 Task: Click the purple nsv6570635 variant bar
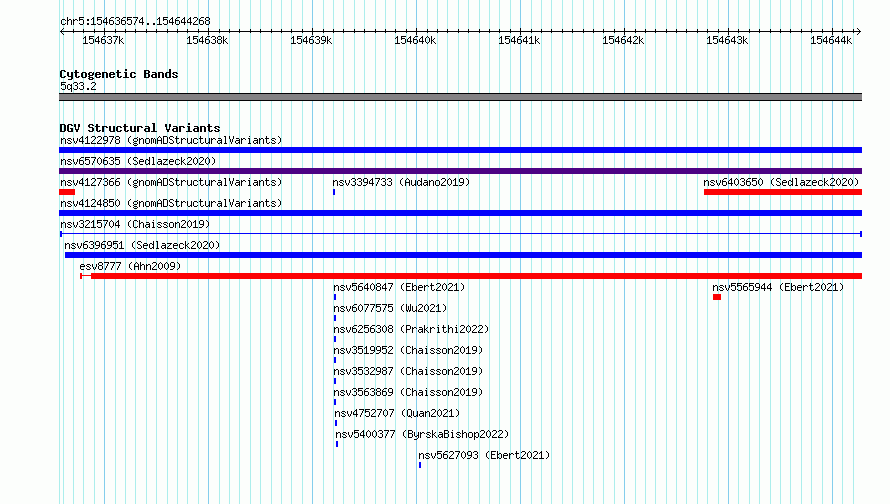(x=460, y=171)
